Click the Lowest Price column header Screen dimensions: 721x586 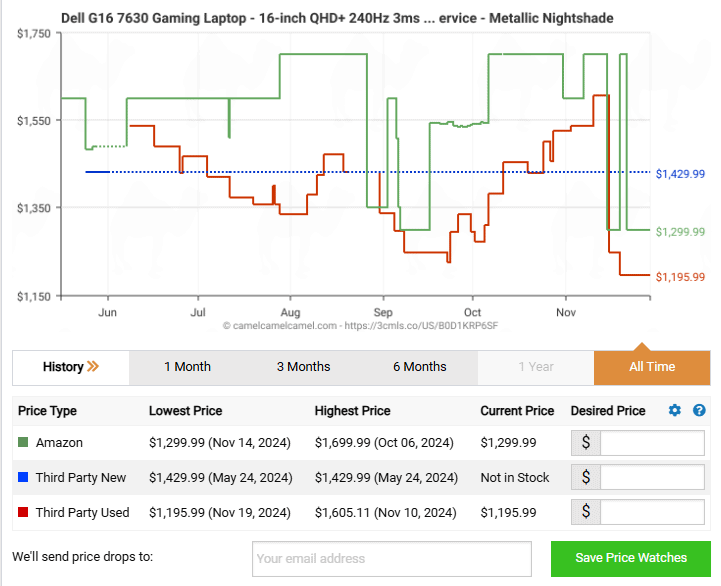(x=185, y=411)
